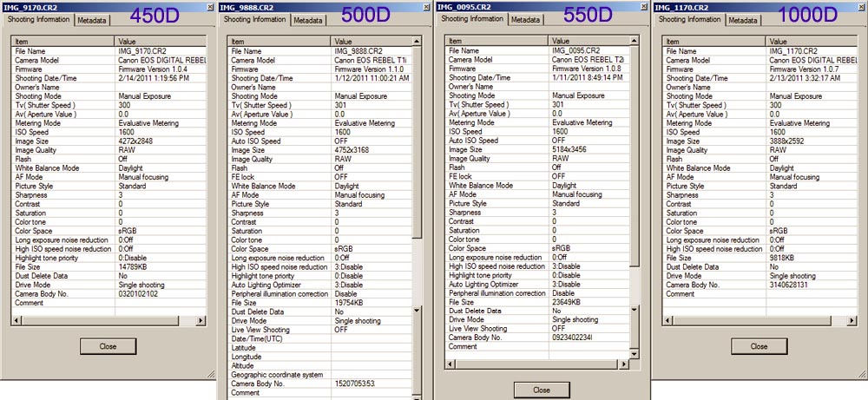Click the Value column header in the IMG_1170.CR2 window
This screenshot has width=868, height=400.
coord(812,42)
